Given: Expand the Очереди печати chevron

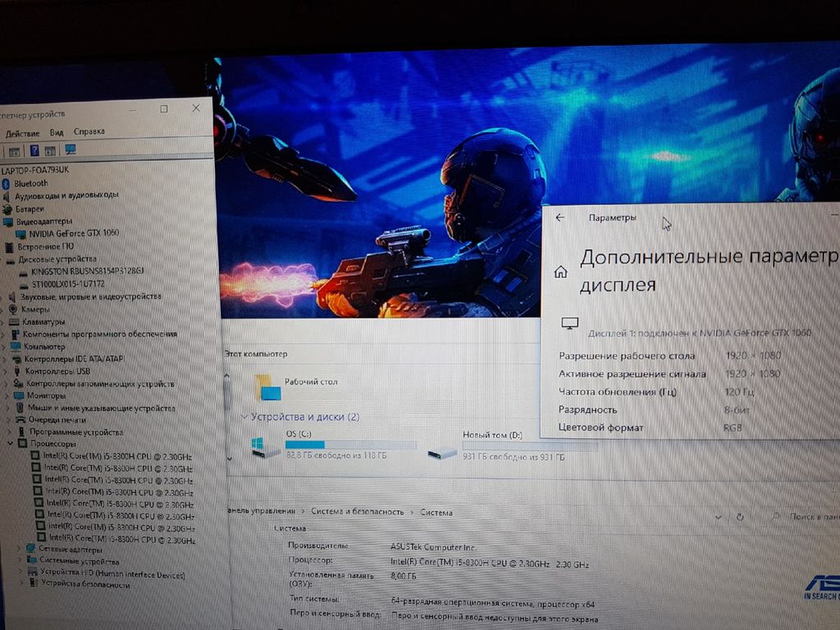Looking at the screenshot, I should coord(8,420).
